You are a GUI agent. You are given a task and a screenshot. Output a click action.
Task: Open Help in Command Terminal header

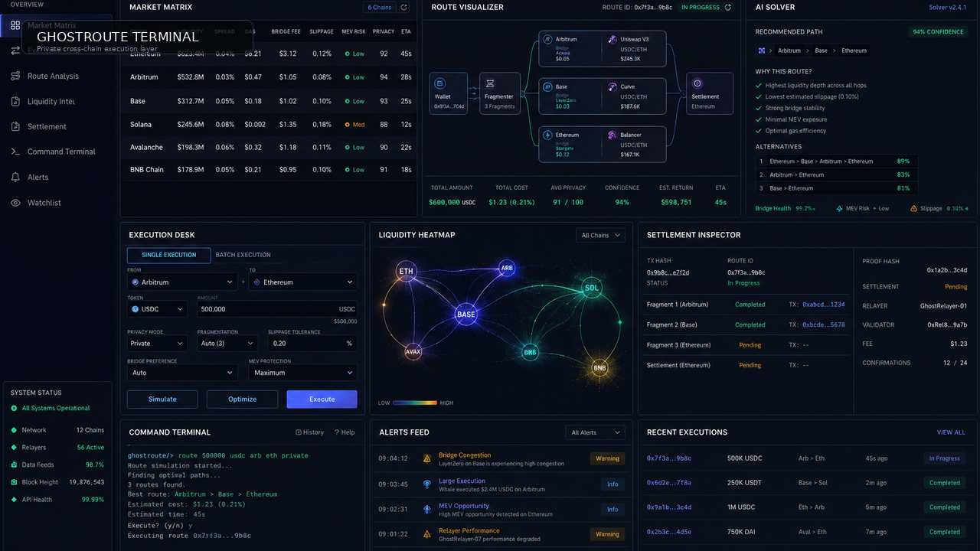click(x=345, y=432)
